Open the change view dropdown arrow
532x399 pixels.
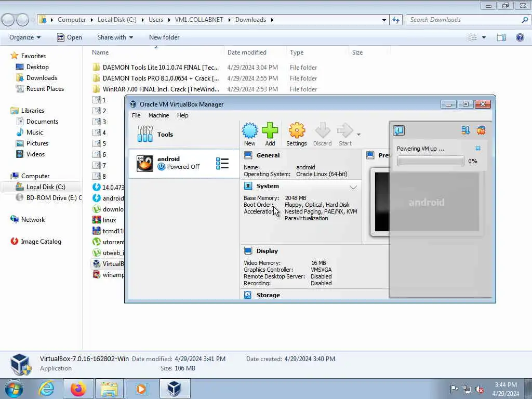click(484, 37)
